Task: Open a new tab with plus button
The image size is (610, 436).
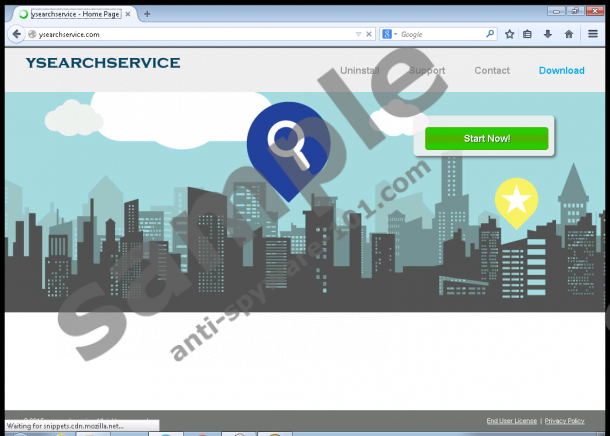Action: [147, 14]
